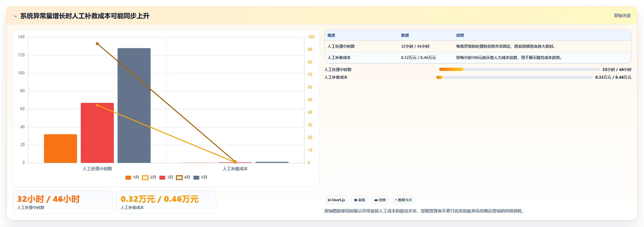Click the 人工补救成本 progress bar
Image resolution: width=644 pixels, height=227 pixels.
[514, 77]
